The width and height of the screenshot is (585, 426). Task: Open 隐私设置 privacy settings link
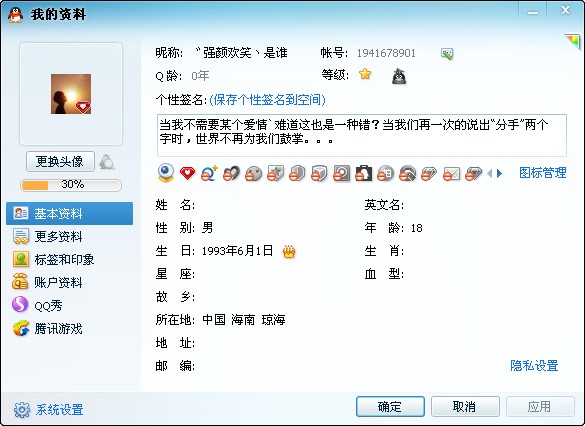534,366
